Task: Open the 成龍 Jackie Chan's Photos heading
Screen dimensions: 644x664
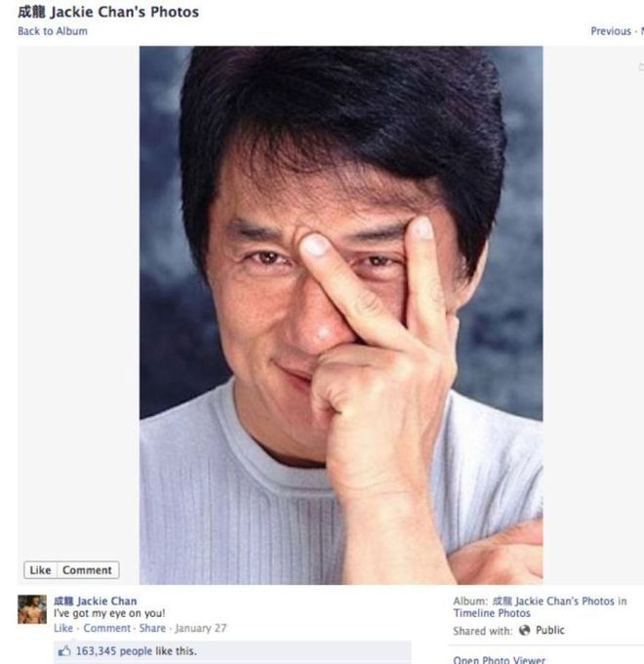Action: [x=108, y=12]
